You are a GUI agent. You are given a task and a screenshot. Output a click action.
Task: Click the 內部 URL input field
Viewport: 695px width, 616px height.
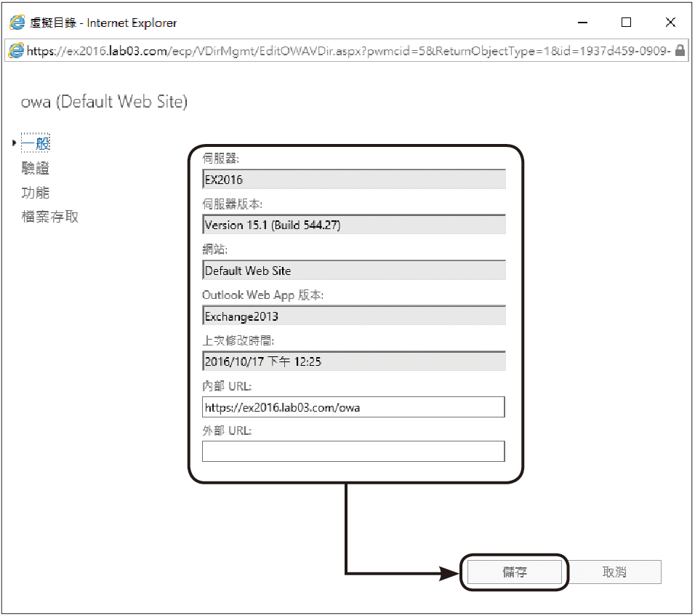(353, 407)
